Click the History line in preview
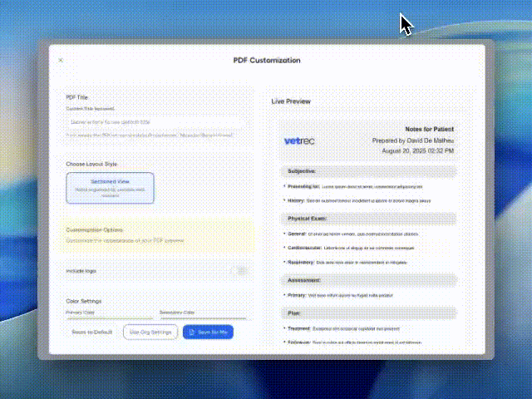 (357, 201)
